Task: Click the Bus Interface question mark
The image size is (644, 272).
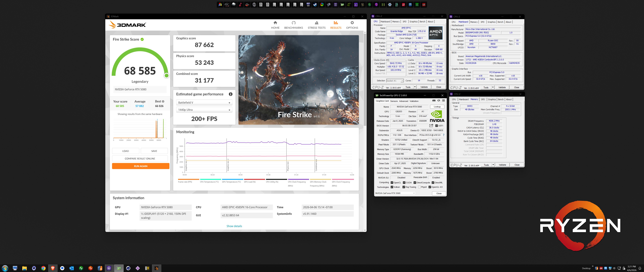Action: pyautogui.click(x=444, y=135)
